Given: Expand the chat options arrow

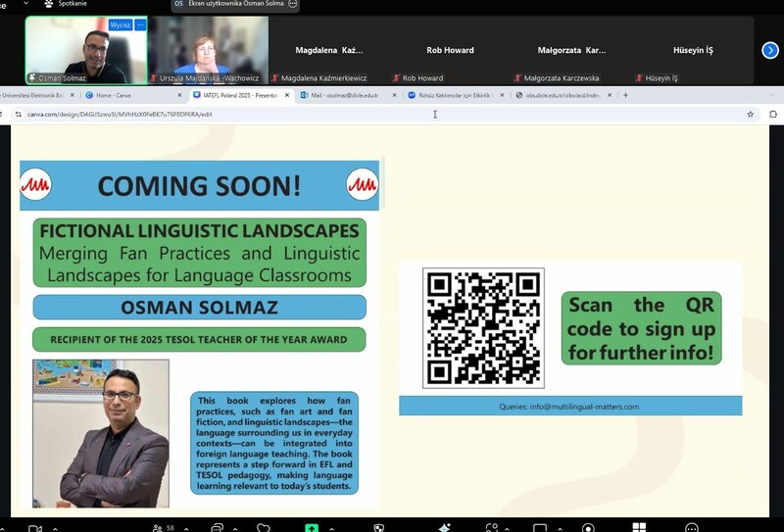Looking at the screenshot, I should click(x=235, y=528).
